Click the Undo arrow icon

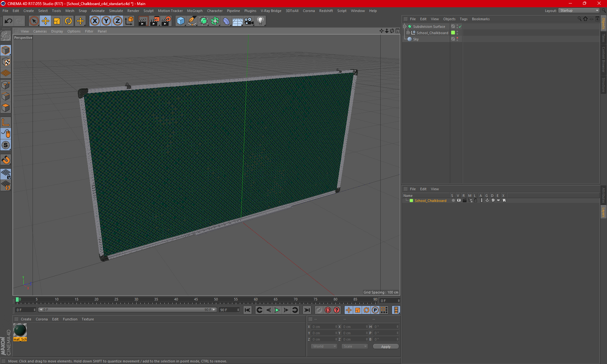[9, 21]
